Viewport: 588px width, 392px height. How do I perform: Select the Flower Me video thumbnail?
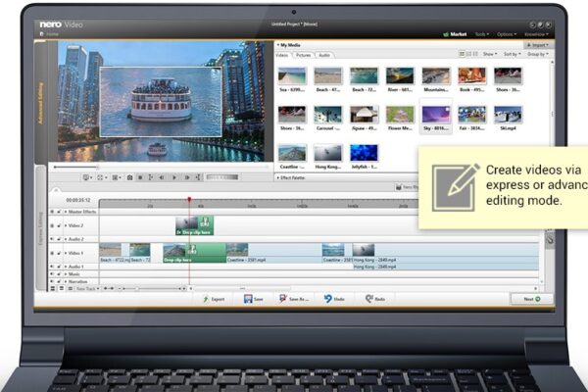[400, 115]
